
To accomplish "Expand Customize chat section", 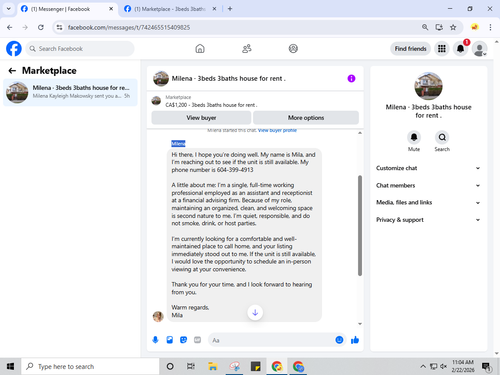I will (x=428, y=168).
